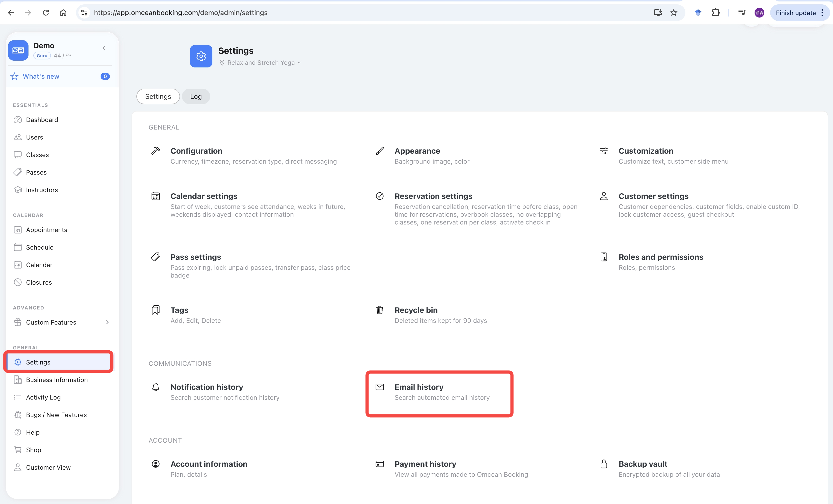Open the browser extensions puzzle icon
Image resolution: width=833 pixels, height=504 pixels.
pyautogui.click(x=716, y=13)
